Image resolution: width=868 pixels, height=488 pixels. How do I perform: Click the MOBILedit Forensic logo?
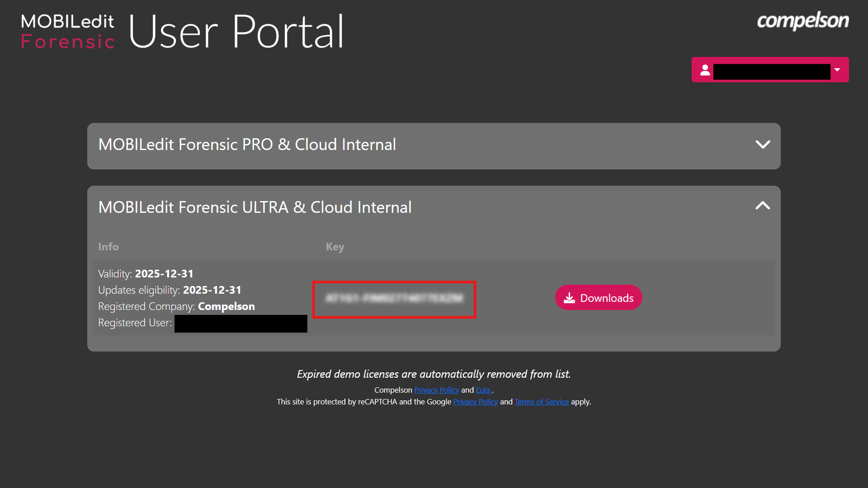point(67,31)
